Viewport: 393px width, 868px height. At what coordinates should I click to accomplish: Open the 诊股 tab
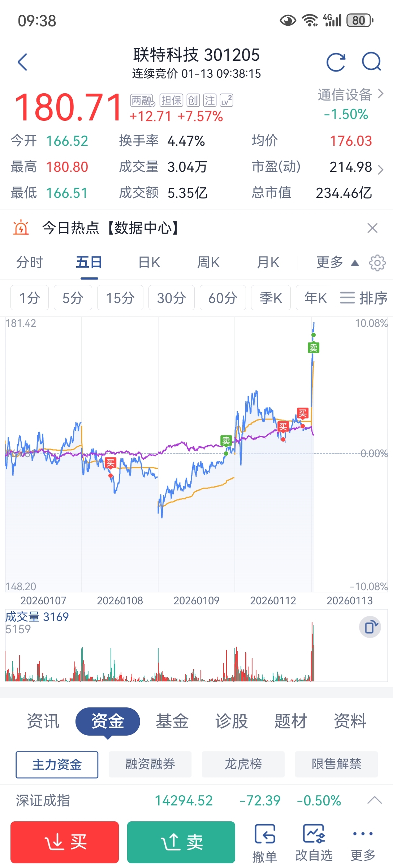(232, 721)
